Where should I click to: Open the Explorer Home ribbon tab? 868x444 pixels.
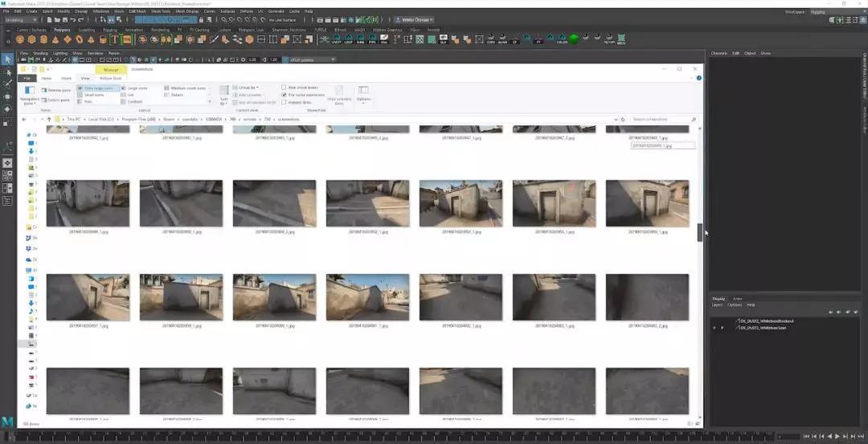click(x=47, y=79)
